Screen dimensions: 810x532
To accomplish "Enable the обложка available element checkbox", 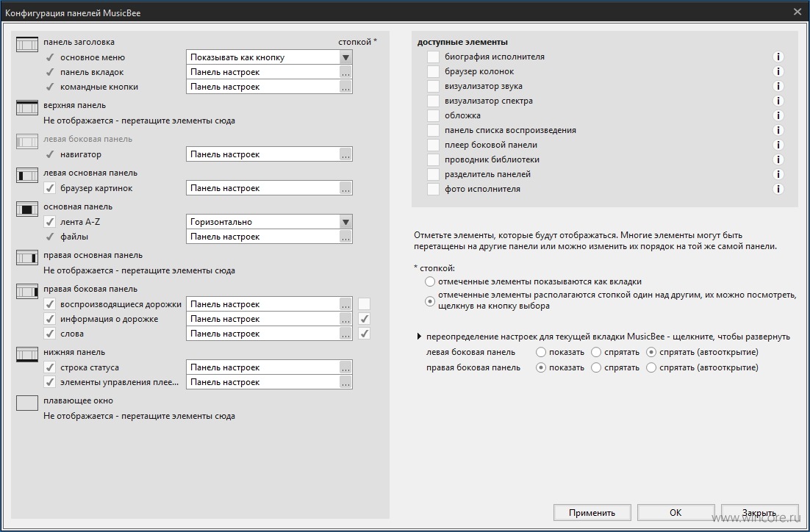I will pos(433,115).
